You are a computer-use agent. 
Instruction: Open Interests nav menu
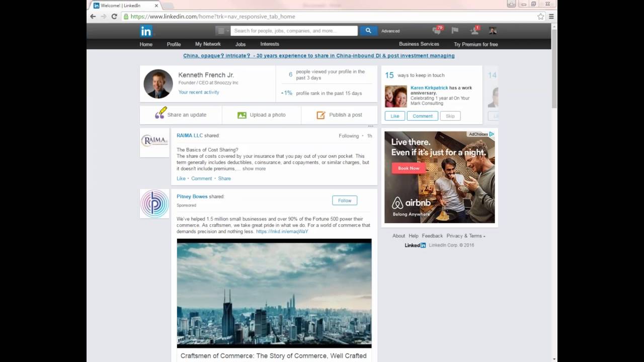[x=270, y=44]
